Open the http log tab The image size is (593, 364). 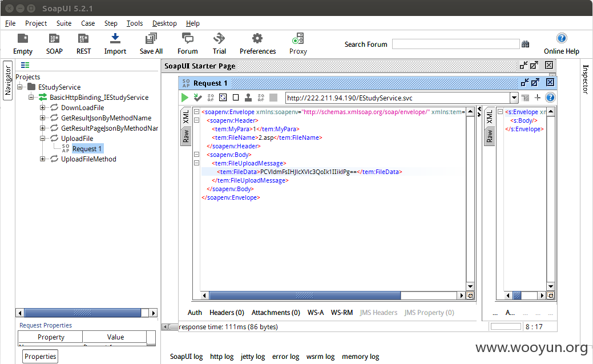[x=221, y=357]
